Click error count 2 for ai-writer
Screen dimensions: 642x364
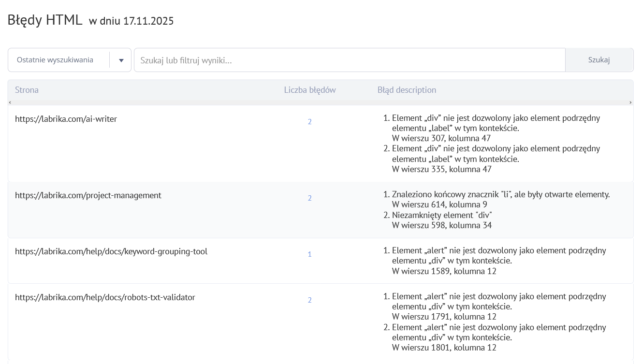[309, 122]
